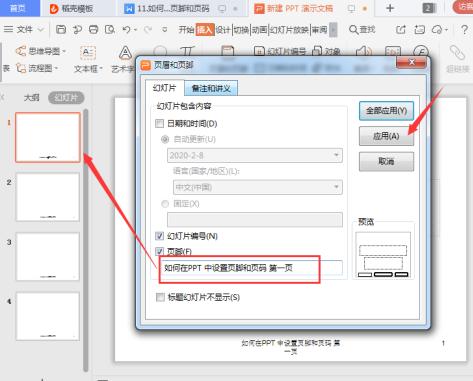Uncheck 页脚(F) checkbox
Screen dimensions: 473x381
click(160, 251)
